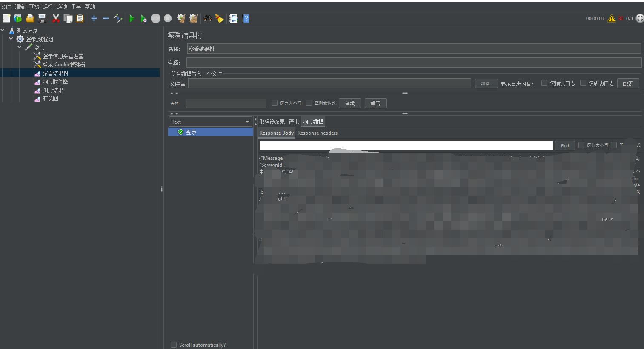644x349 pixels.
Task: Switch to 请求 tab
Action: [x=294, y=122]
